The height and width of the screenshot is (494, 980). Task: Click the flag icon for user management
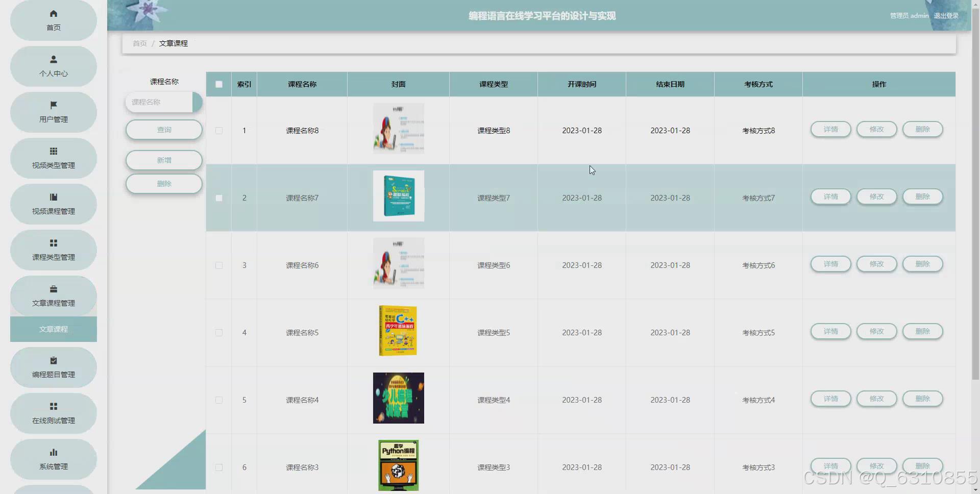pos(54,105)
